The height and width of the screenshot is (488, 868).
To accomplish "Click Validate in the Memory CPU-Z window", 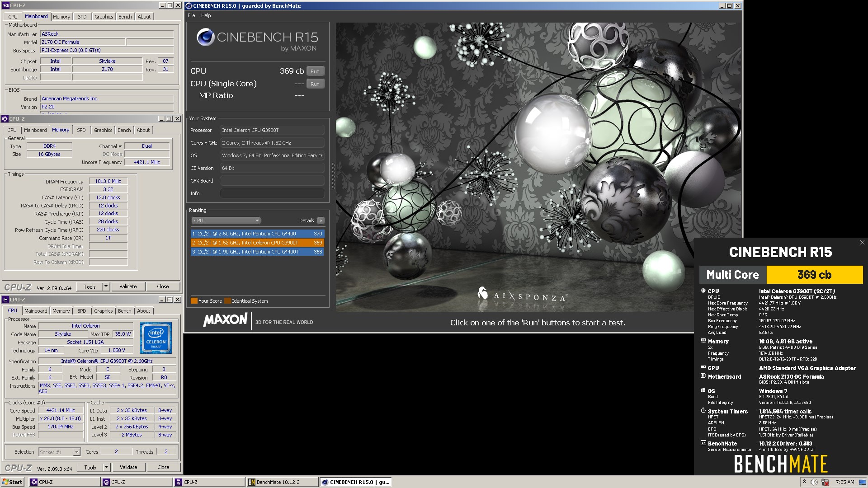I will (x=128, y=286).
